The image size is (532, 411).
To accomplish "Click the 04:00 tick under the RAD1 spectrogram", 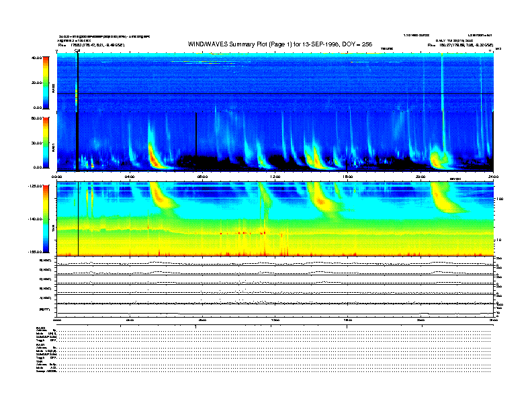I will click(x=130, y=177).
